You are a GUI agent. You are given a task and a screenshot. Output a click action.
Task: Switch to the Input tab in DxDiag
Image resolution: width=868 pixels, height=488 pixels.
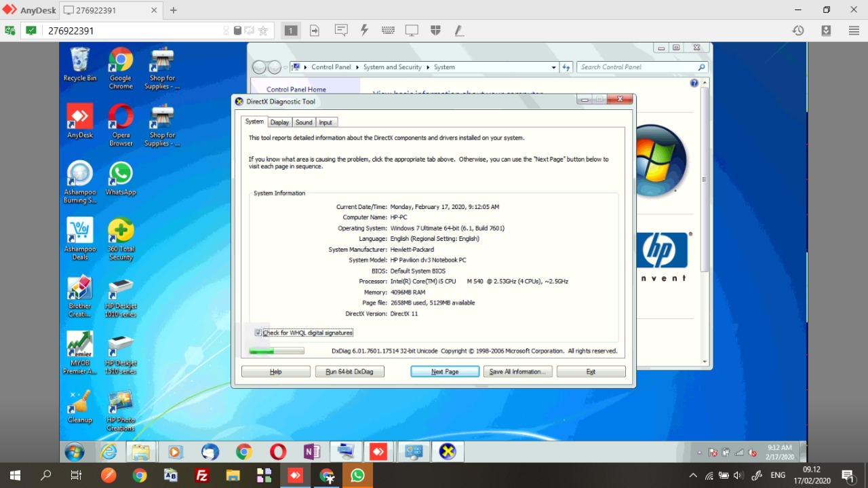click(326, 122)
